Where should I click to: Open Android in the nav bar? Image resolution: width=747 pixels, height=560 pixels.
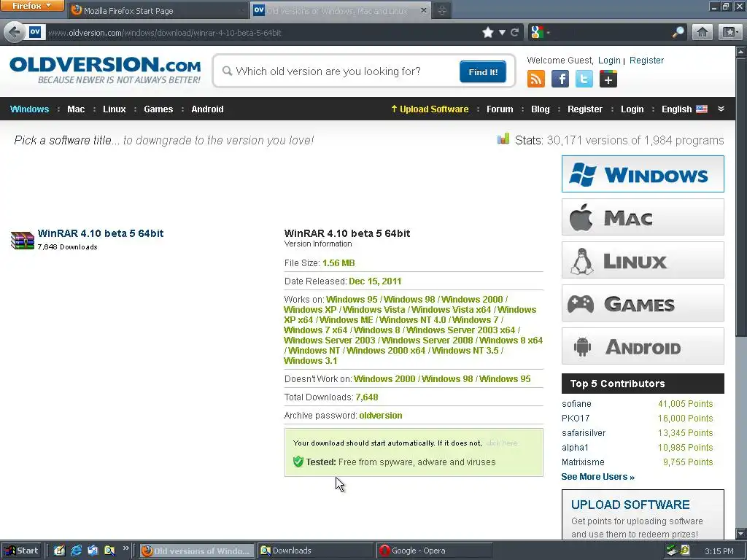[207, 109]
